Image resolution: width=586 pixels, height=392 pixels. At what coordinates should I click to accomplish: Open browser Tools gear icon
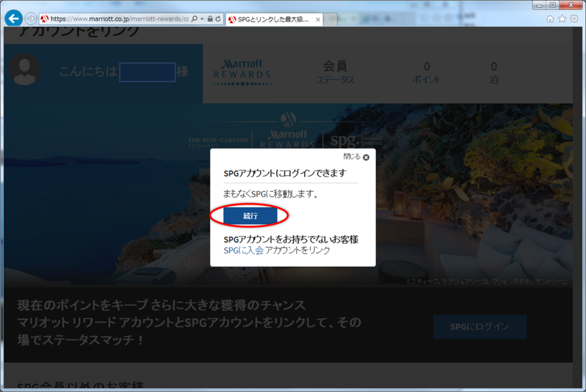coord(574,19)
